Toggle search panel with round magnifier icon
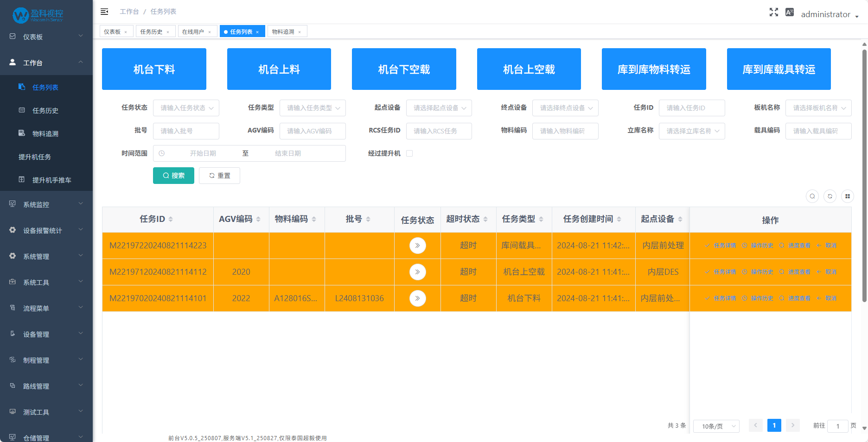Screen dimensions: 868x442 pos(812,196)
